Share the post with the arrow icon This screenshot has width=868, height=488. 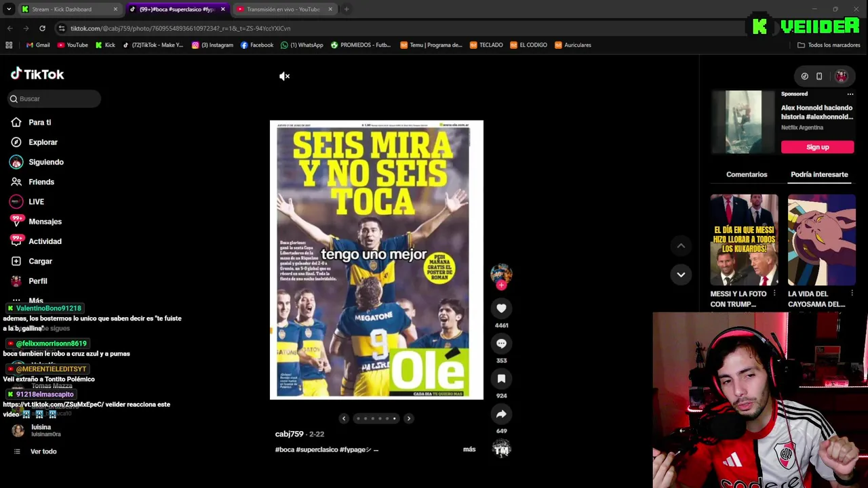pos(501,414)
